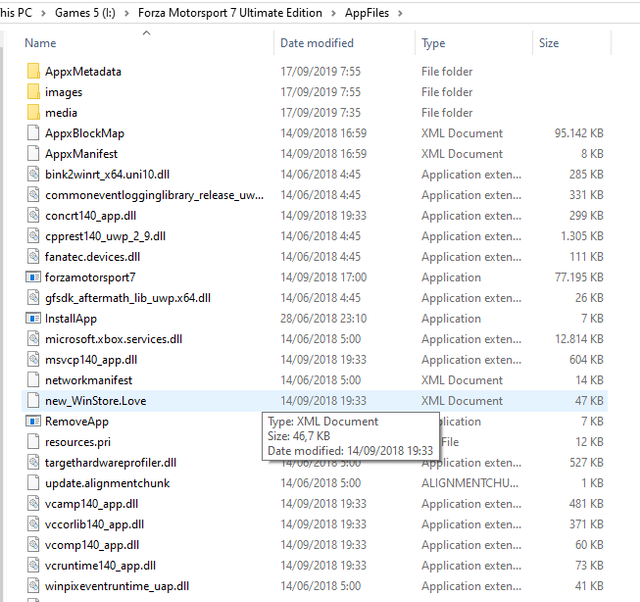Click the 604 KB size of msvcp140_app.dll
The image size is (640, 602).
[x=586, y=360]
